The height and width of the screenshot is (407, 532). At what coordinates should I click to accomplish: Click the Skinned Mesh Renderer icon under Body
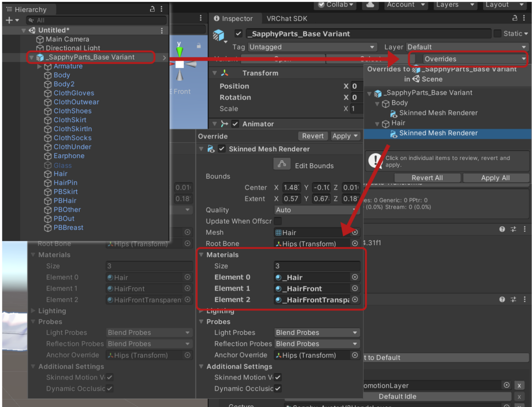click(x=393, y=113)
